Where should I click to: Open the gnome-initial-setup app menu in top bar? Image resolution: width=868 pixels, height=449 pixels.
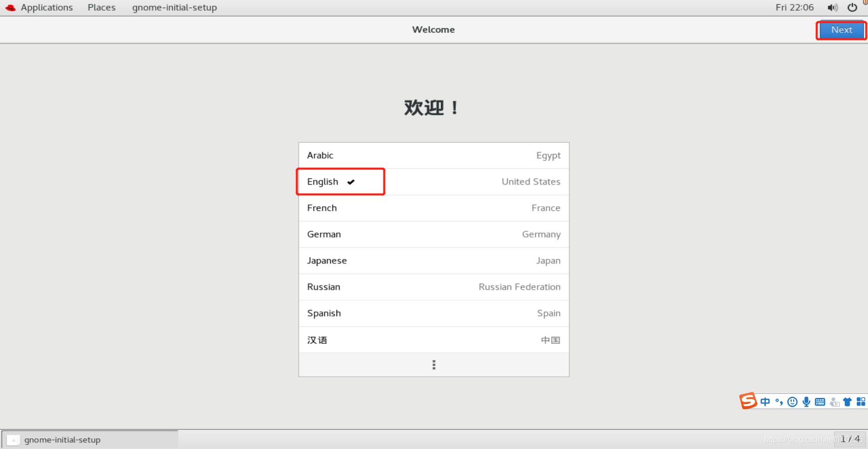point(174,8)
